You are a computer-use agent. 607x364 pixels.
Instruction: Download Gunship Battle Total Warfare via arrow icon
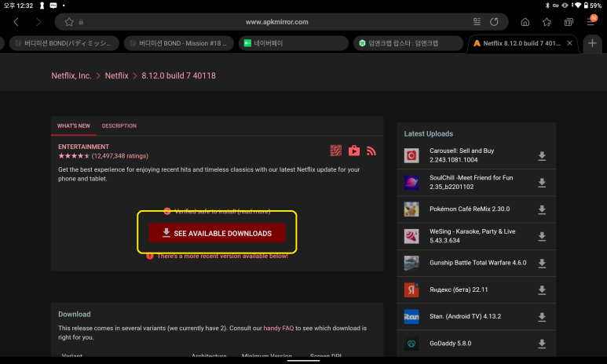pos(542,263)
